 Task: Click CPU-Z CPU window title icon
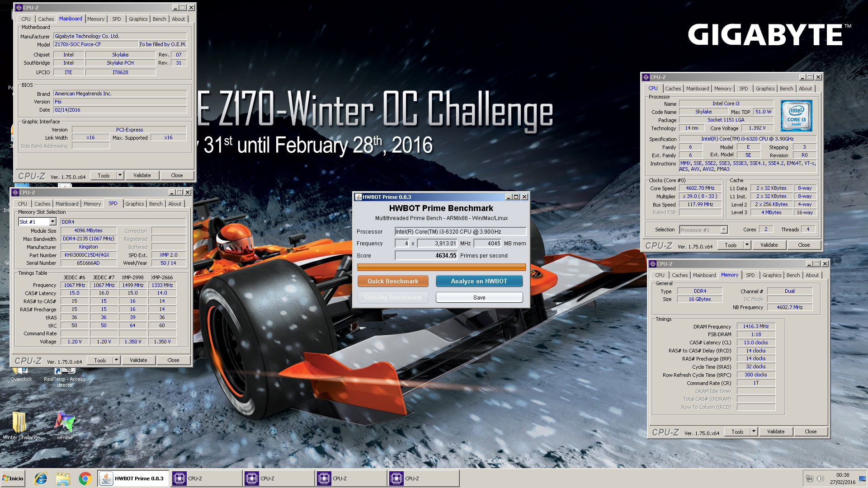coord(646,77)
